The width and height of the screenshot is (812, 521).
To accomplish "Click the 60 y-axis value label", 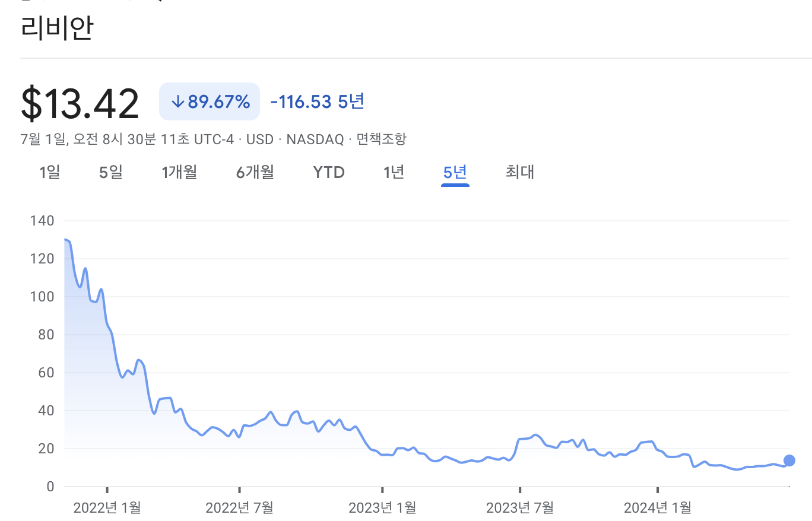I will click(46, 373).
